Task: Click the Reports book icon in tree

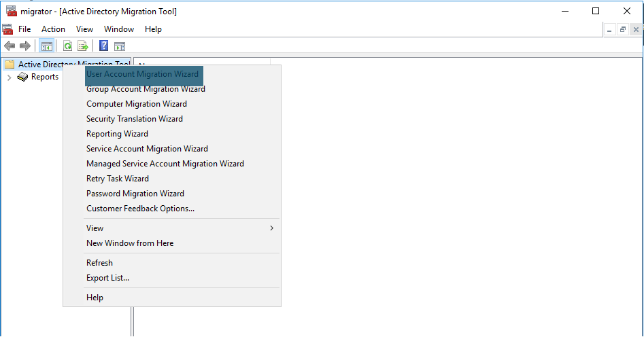Action: [22, 77]
